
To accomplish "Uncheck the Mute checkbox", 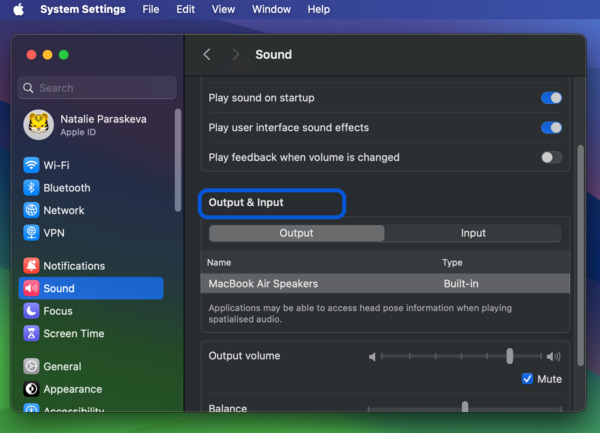I will 527,379.
